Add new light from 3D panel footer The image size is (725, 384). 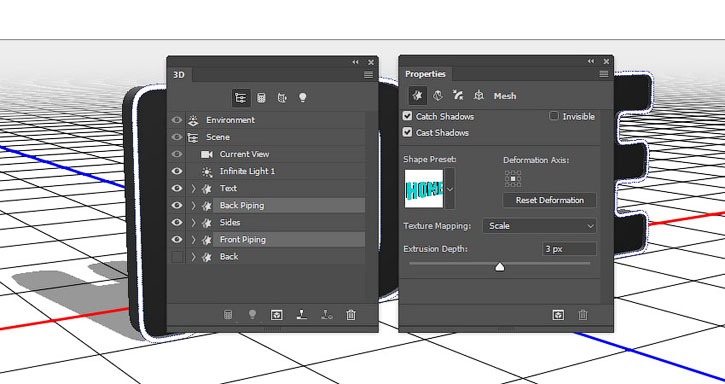tap(252, 315)
